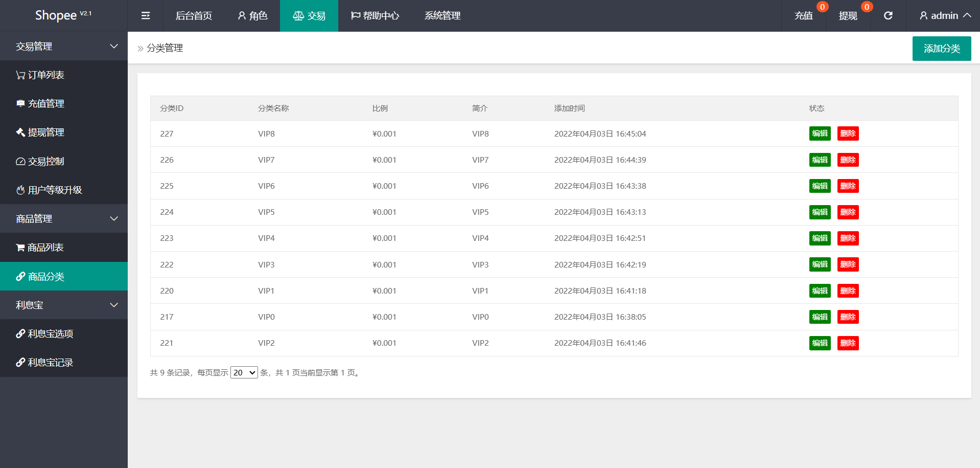Edit the VIP1 category row
980x468 pixels.
tap(820, 291)
